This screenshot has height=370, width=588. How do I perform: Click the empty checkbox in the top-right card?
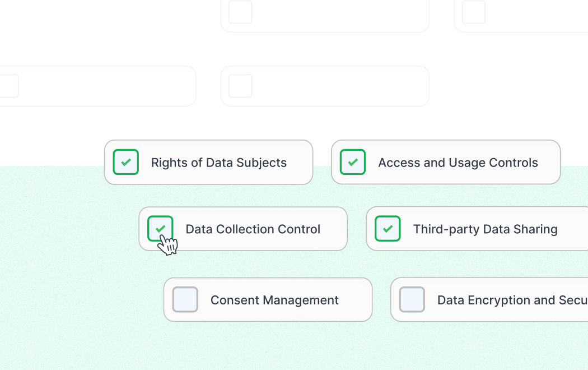tap(472, 12)
